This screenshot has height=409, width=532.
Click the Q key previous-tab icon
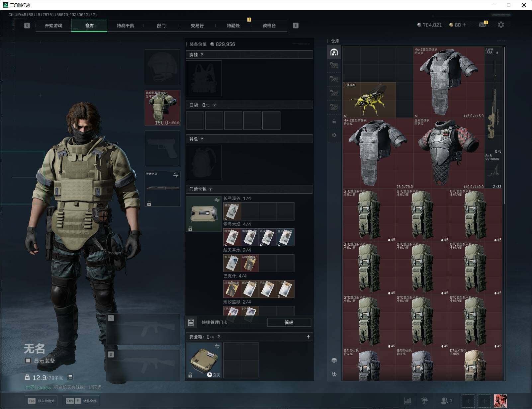27,26
